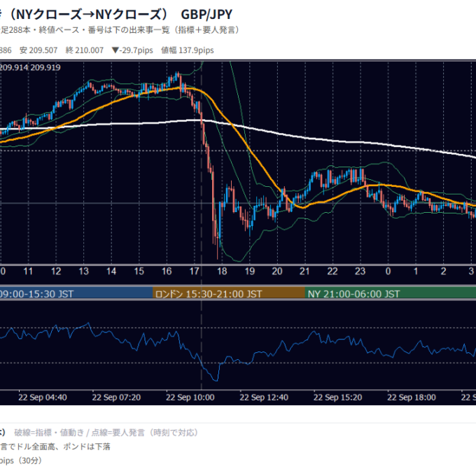
Task: Click the 値幅 137.9pips range value
Action: (188, 50)
